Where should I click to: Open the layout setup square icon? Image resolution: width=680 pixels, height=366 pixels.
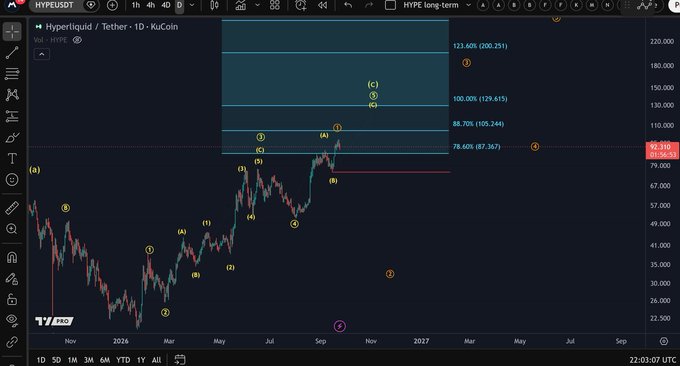(390, 5)
